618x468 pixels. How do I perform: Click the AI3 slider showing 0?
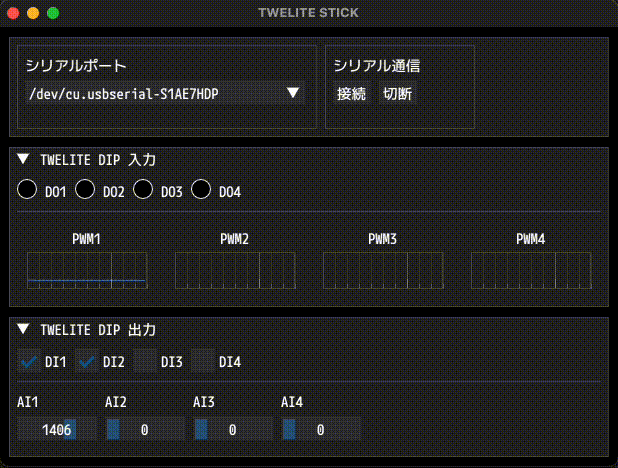pyautogui.click(x=233, y=429)
